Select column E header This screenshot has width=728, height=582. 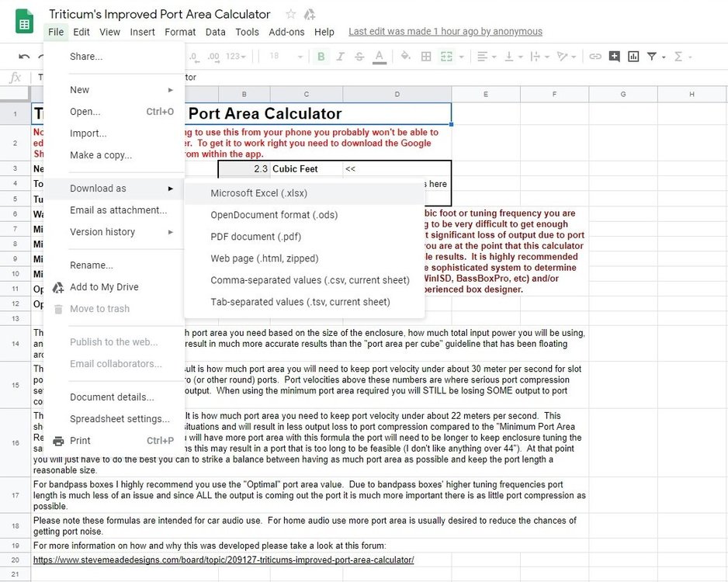[x=486, y=94]
